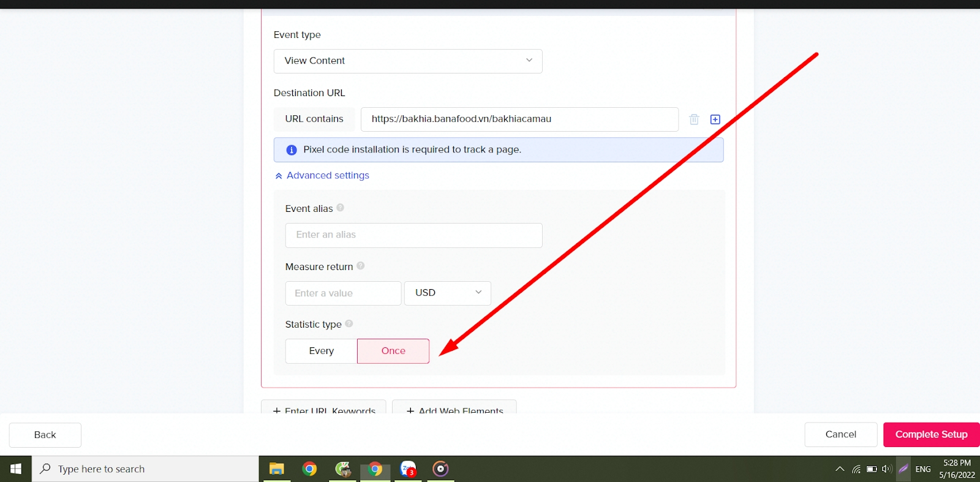Open the screen recorder taskbar icon

440,469
